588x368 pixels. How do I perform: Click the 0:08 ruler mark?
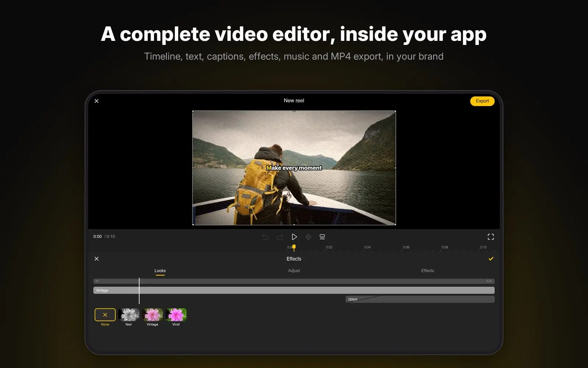point(445,247)
